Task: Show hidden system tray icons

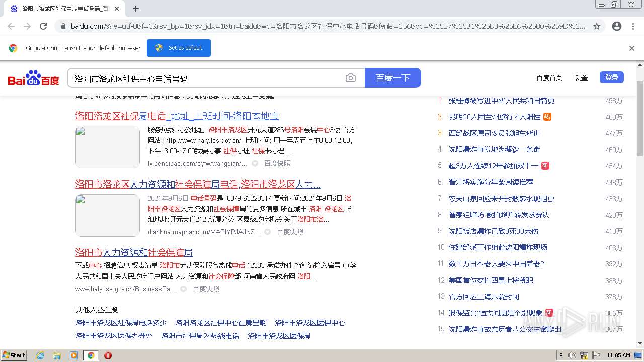Action: [561, 355]
